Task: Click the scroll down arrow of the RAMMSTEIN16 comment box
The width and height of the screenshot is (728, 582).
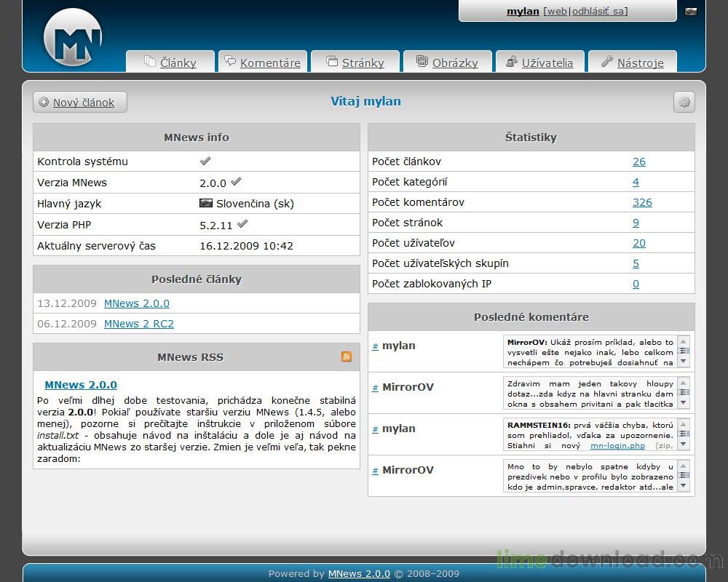Action: coord(684,445)
